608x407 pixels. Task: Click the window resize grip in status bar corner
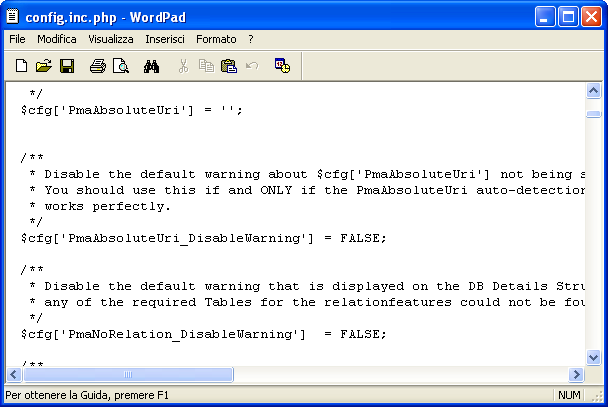(597, 395)
